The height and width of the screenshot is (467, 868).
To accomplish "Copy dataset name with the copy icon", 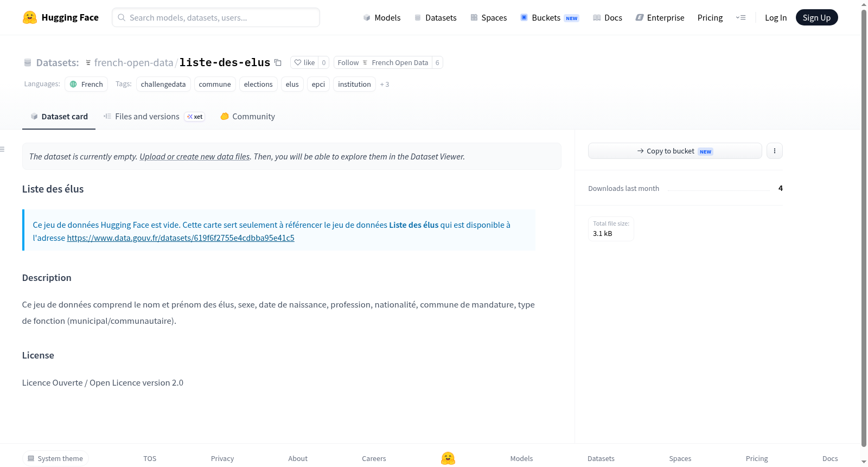I will point(278,62).
